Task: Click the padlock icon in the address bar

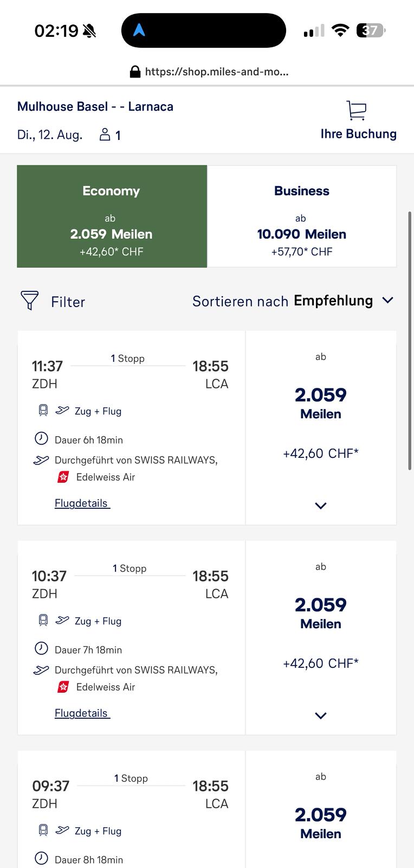Action: coord(135,72)
